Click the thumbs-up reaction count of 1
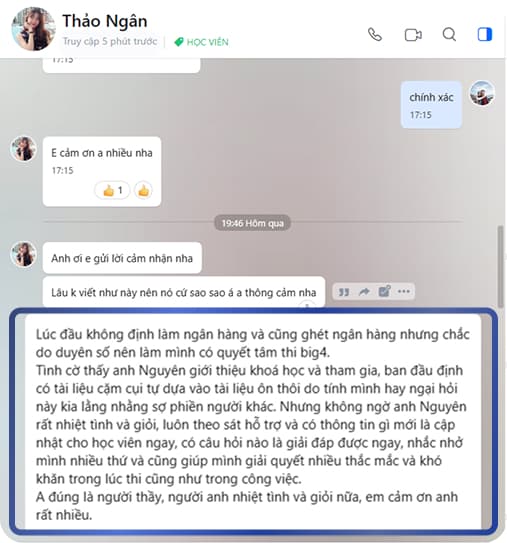Viewport: 507px width, 543px height. pyautogui.click(x=112, y=190)
